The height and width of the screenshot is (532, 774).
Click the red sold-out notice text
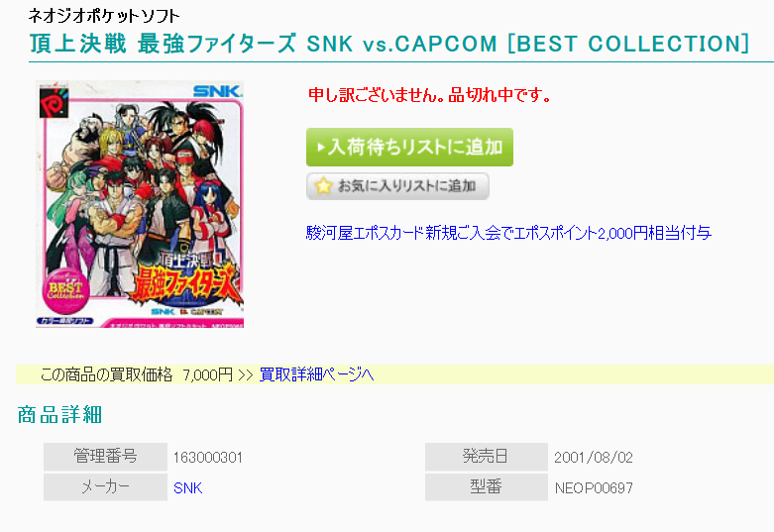[429, 94]
